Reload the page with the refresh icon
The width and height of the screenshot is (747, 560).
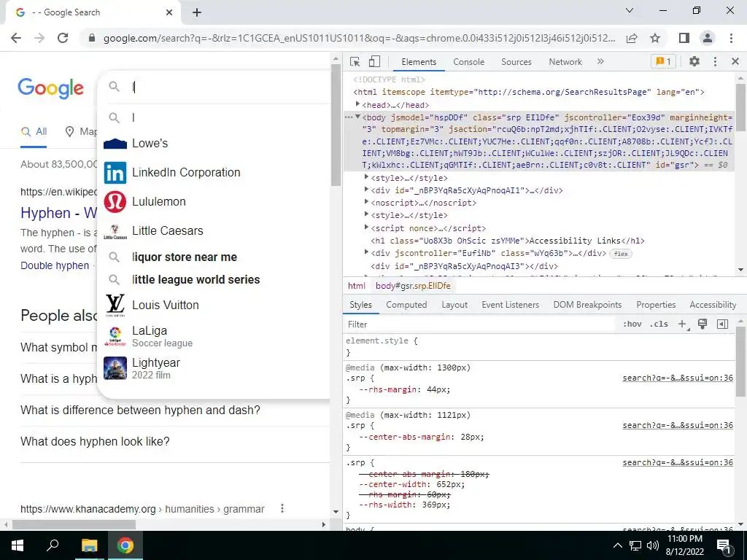(x=63, y=38)
